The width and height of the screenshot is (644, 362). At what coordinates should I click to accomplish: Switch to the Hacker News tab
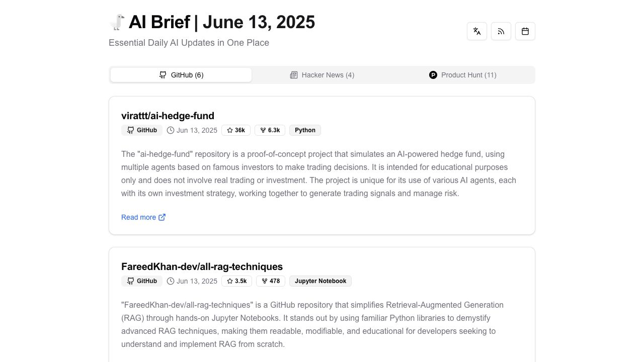pos(322,75)
